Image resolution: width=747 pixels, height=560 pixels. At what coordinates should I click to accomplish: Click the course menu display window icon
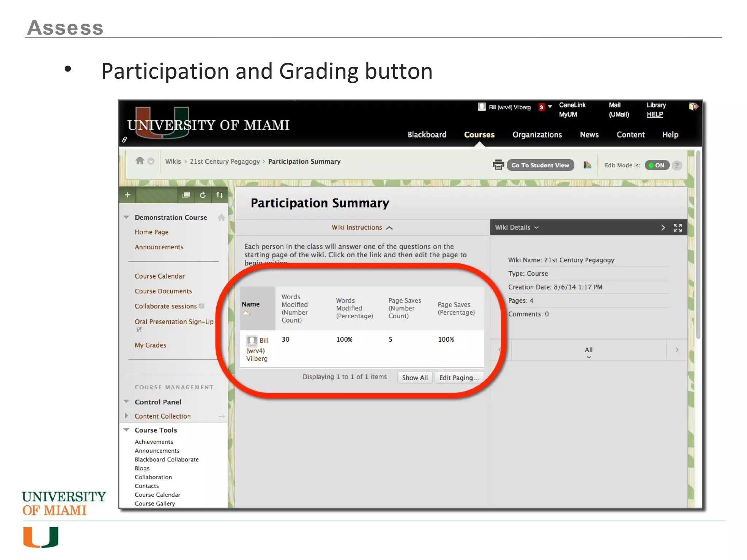click(x=186, y=195)
